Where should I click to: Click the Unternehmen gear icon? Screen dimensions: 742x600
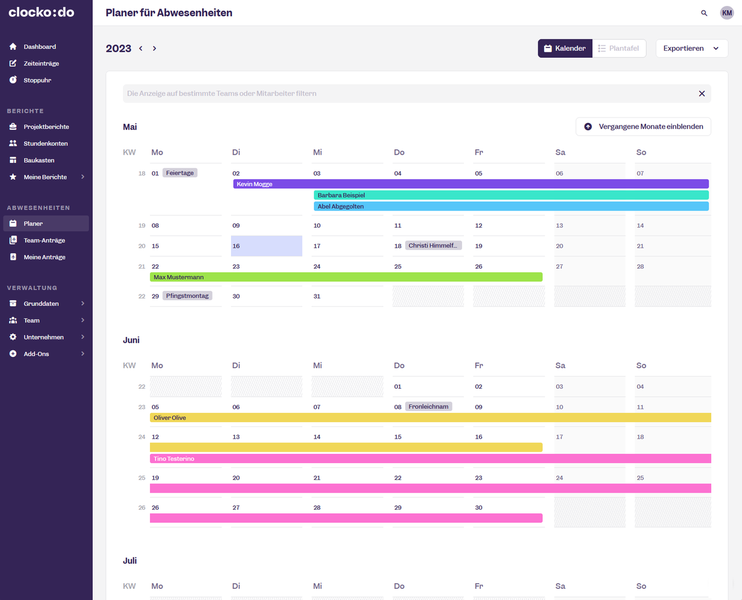(13, 337)
